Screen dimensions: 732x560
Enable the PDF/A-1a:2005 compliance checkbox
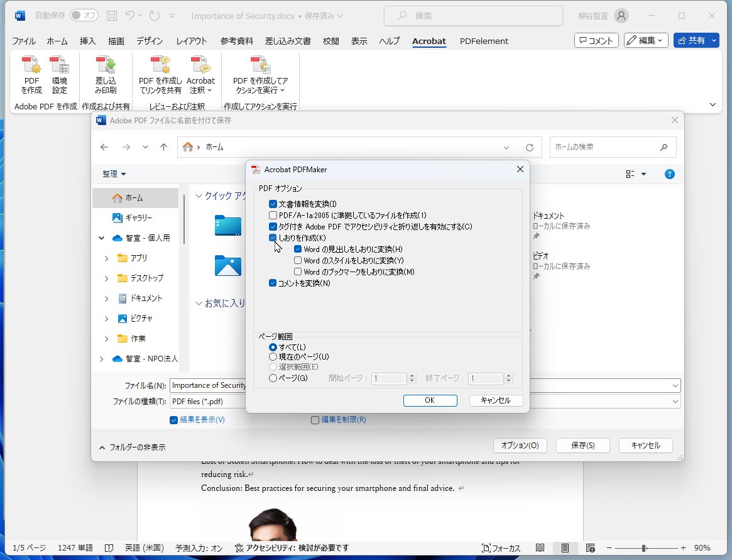(274, 216)
